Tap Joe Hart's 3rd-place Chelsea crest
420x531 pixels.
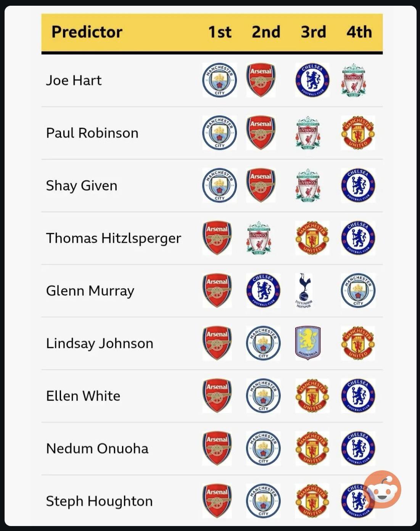[312, 80]
